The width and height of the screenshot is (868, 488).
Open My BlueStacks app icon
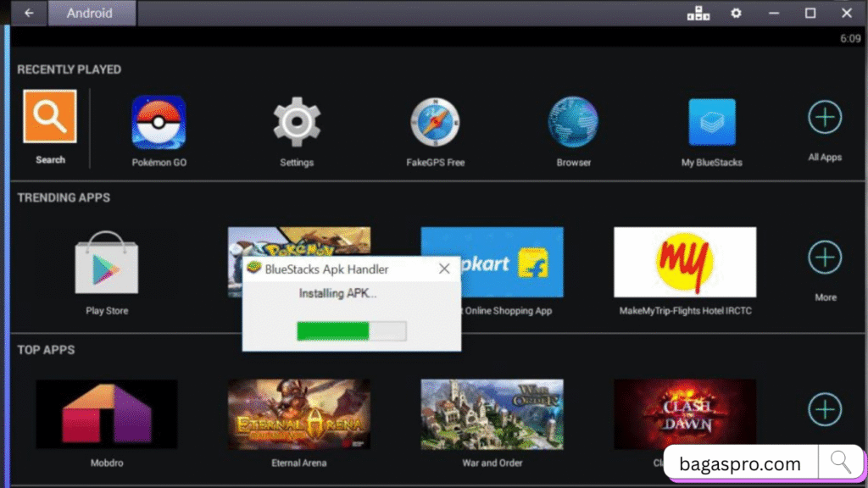[711, 122]
